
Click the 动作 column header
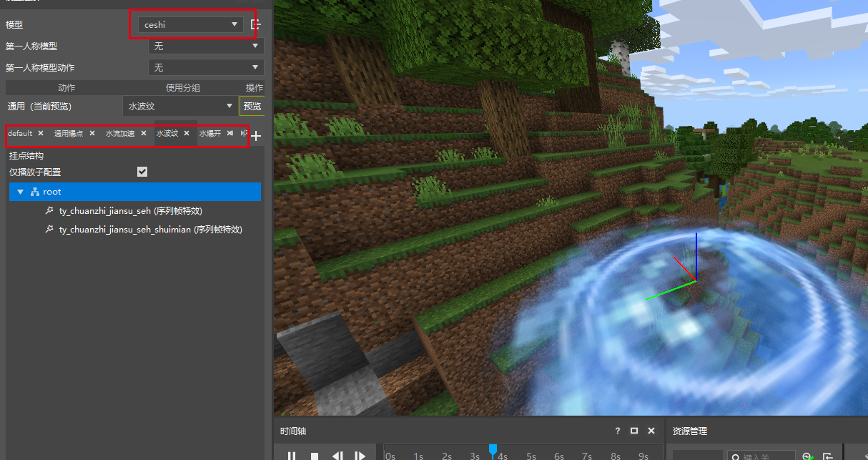tap(66, 87)
